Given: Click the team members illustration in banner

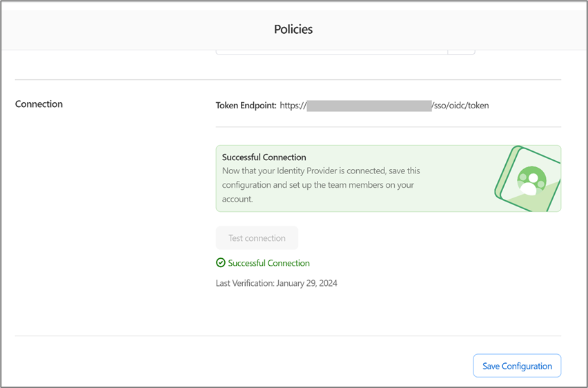Looking at the screenshot, I should (528, 180).
